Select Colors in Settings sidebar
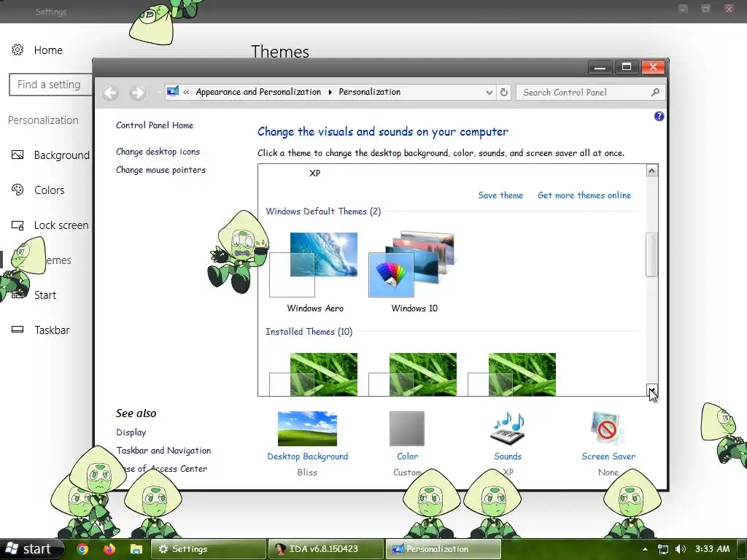Screen dimensions: 747x560 click(x=49, y=190)
